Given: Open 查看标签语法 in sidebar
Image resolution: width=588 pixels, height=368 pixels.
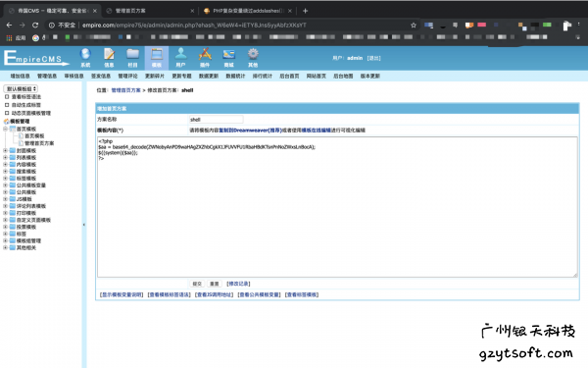Looking at the screenshot, I should coord(26,97).
